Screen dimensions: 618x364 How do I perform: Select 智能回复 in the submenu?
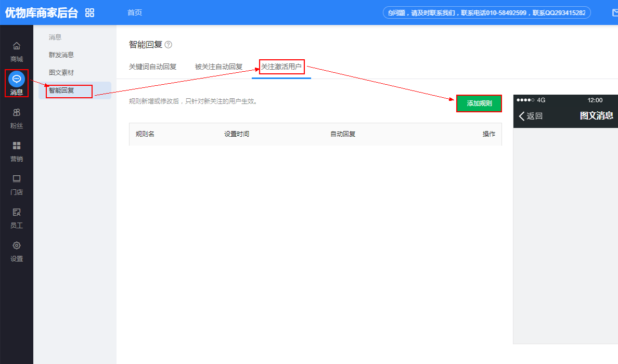(61, 90)
